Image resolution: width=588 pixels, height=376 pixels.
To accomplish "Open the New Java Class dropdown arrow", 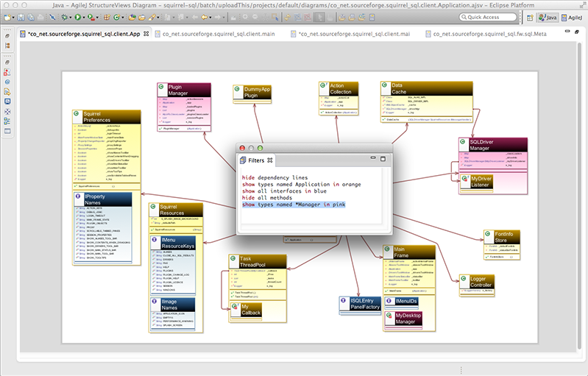I will (123, 17).
